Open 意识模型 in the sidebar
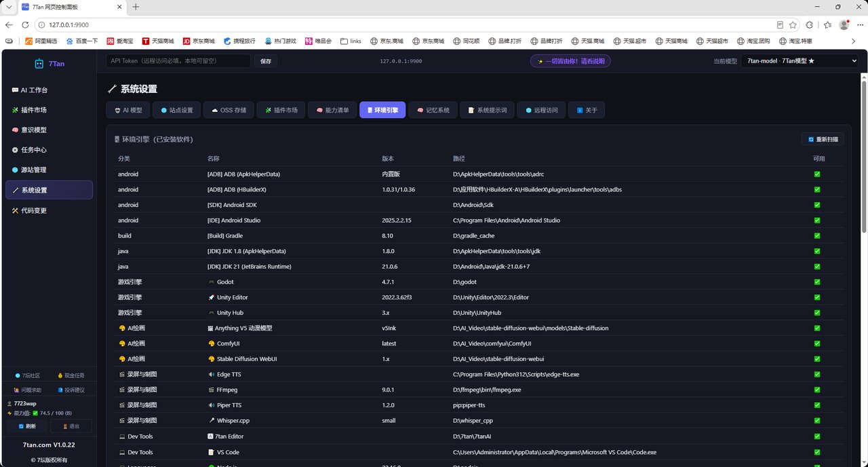The image size is (868, 467). coord(49,130)
